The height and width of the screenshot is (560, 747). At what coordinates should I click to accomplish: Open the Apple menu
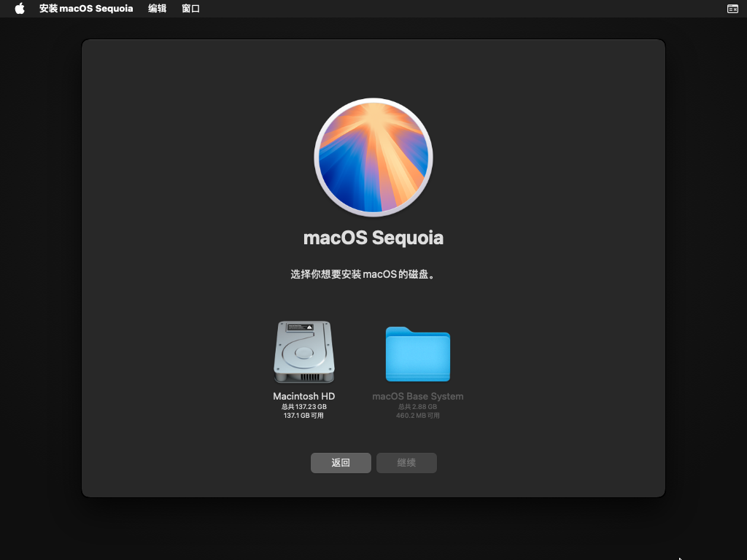pos(20,9)
